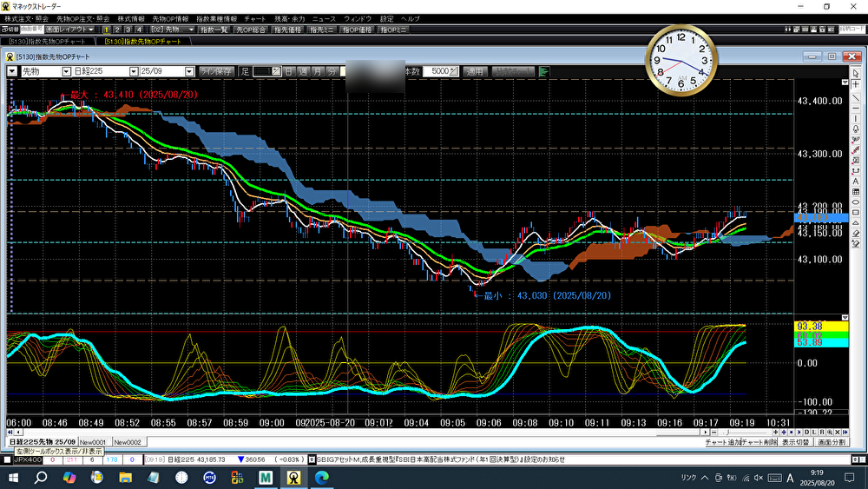Click the 足 interval number field
This screenshot has height=489, width=868.
266,71
